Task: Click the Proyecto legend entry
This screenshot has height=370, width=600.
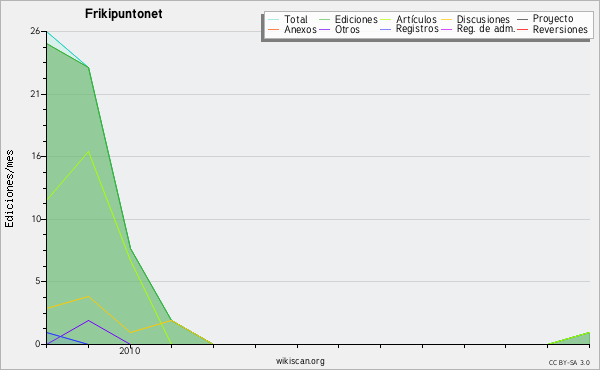Action: point(545,19)
